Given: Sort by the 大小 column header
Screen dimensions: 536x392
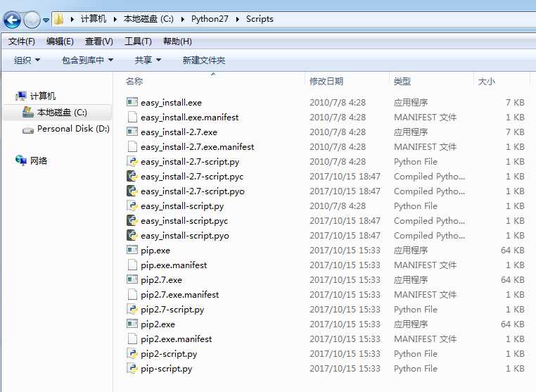Looking at the screenshot, I should click(x=487, y=81).
